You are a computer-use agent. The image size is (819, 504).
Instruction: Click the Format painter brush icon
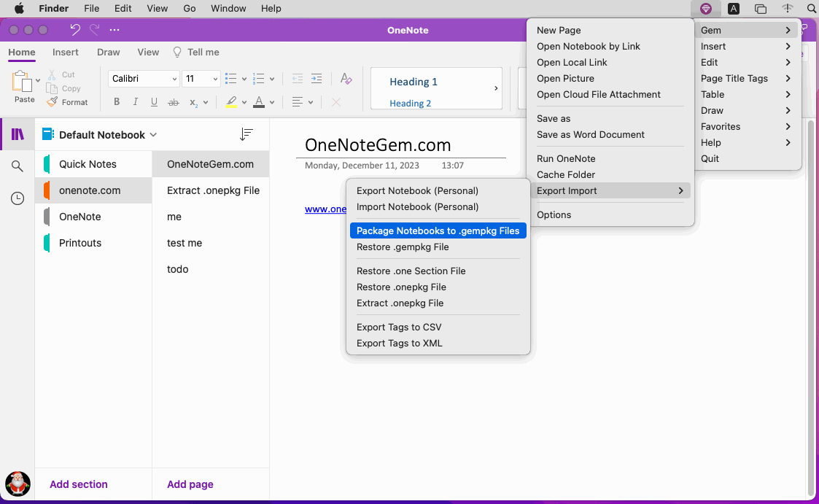pyautogui.click(x=52, y=102)
